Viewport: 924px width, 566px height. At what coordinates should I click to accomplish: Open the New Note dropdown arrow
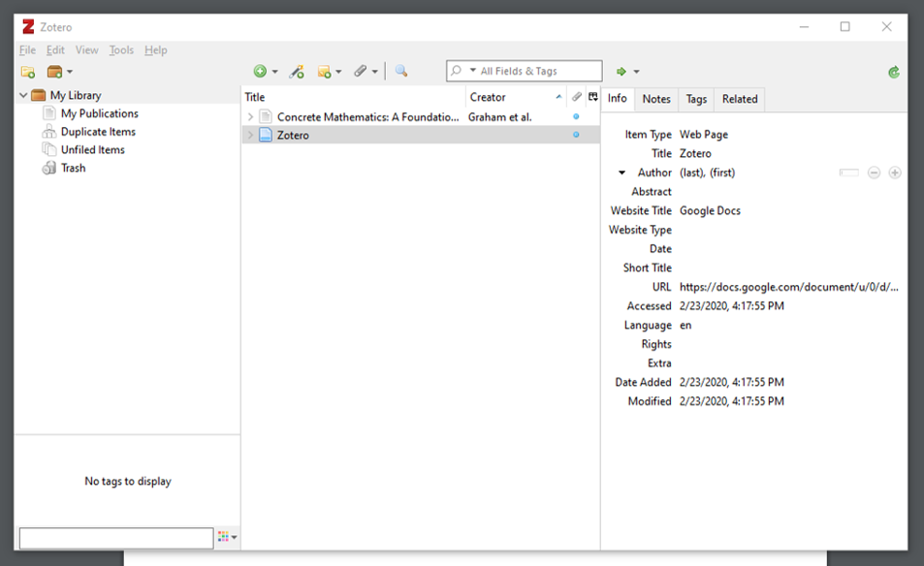[x=338, y=72]
